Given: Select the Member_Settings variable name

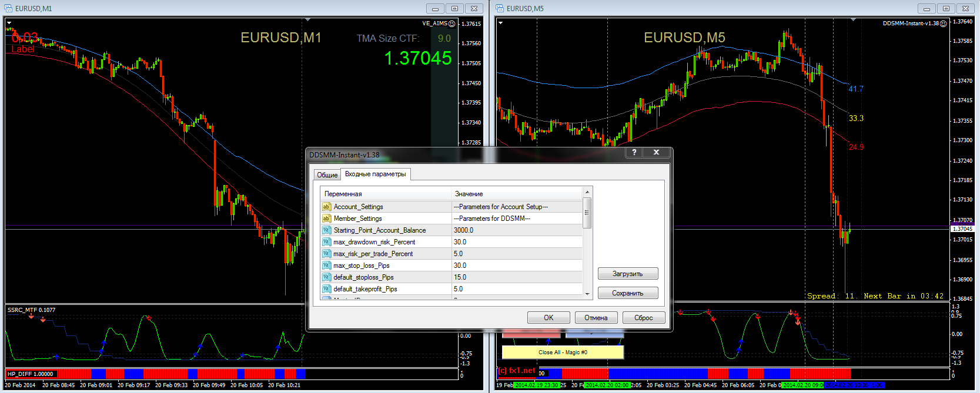Looking at the screenshot, I should tap(357, 219).
